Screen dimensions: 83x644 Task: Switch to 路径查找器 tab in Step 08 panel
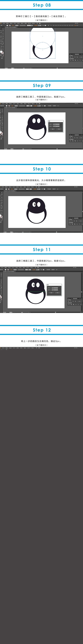[77, 54]
